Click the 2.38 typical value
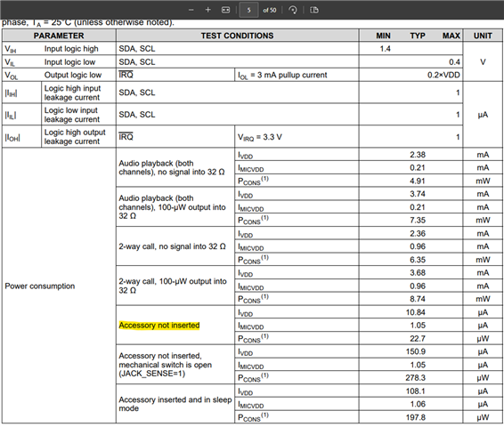 click(x=418, y=155)
